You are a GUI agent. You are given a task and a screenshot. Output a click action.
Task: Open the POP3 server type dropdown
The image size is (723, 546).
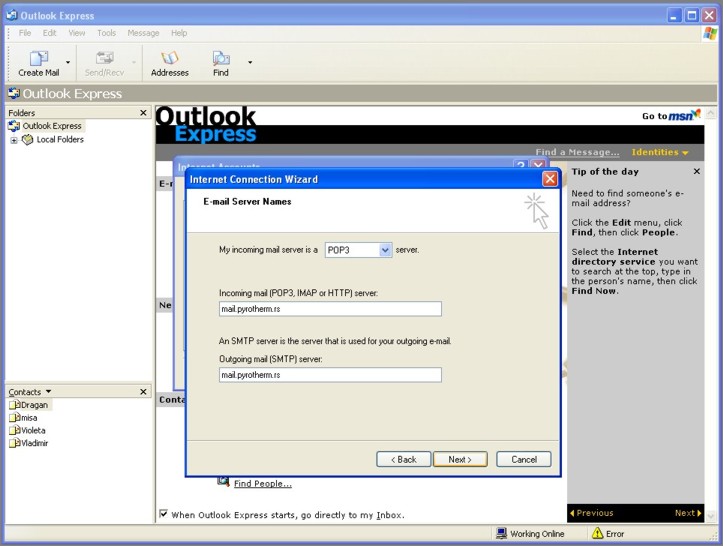pos(385,250)
